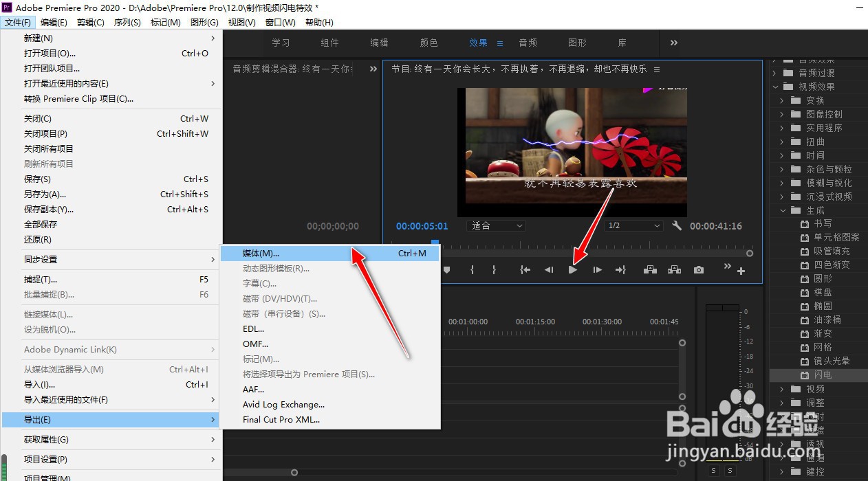
Task: Click the Step Forward 1 Frame button
Action: coord(597,270)
